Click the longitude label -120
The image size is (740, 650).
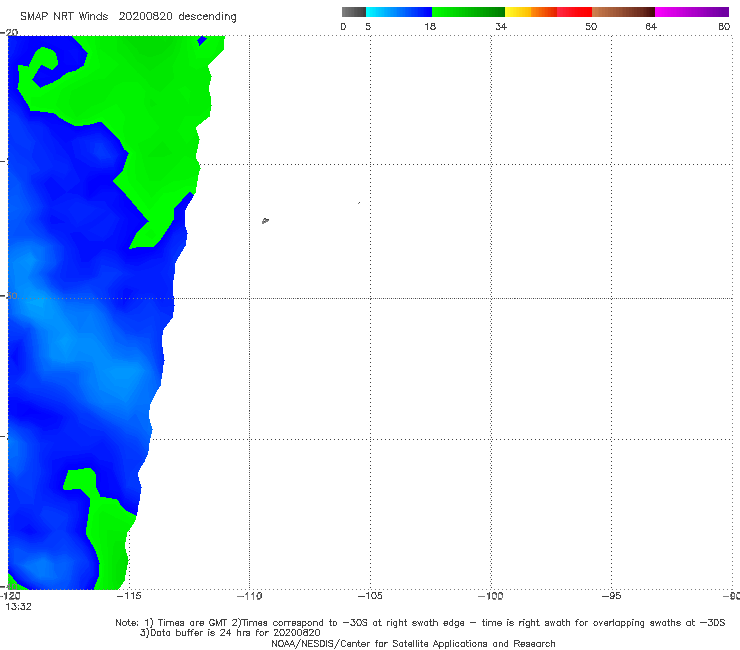(x=10, y=596)
